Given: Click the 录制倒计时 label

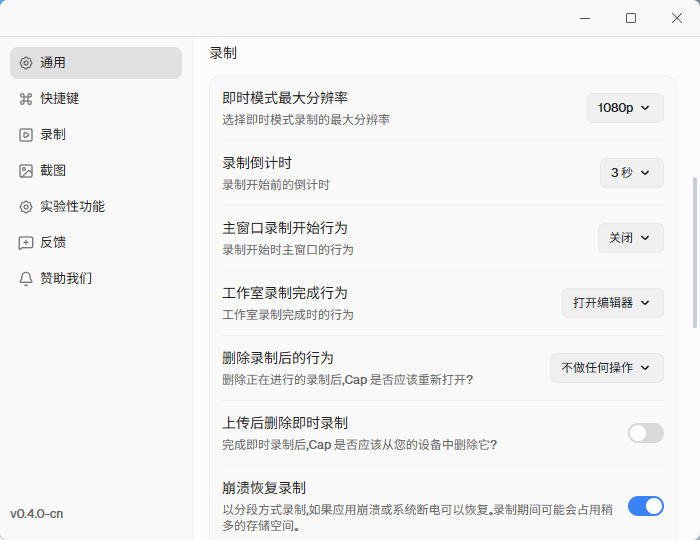Looking at the screenshot, I should pos(257,163).
